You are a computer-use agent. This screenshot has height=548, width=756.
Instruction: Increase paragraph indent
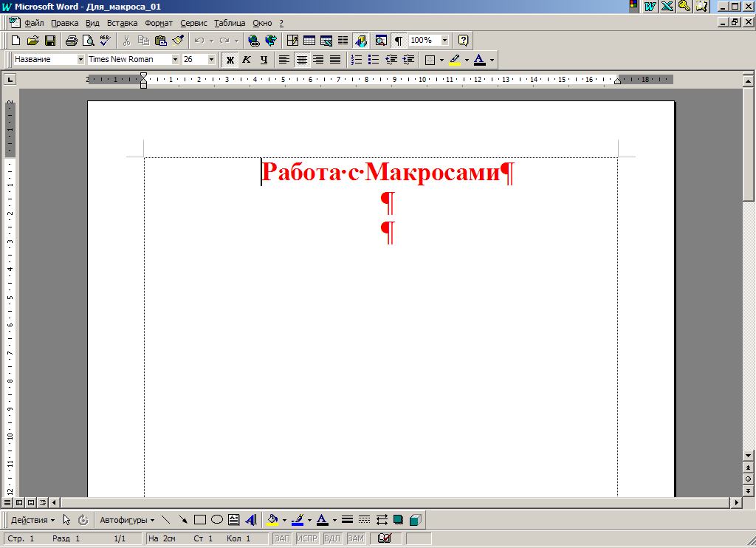[408, 60]
